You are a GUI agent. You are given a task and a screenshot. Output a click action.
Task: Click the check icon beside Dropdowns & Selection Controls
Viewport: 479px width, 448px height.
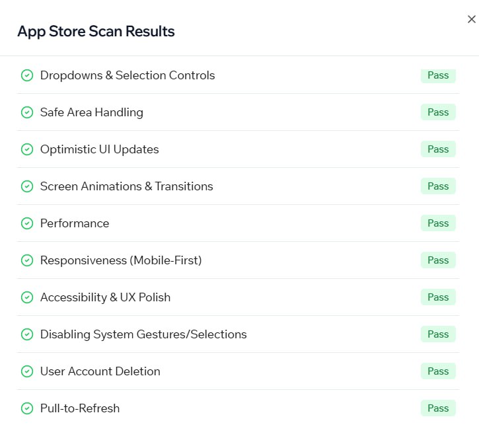(x=27, y=75)
